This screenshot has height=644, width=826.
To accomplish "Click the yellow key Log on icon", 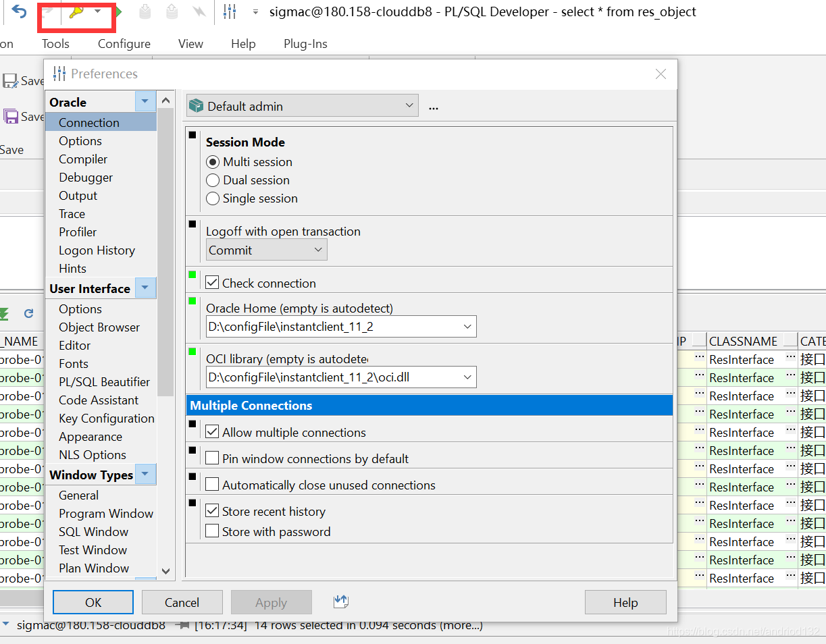I will tap(76, 11).
